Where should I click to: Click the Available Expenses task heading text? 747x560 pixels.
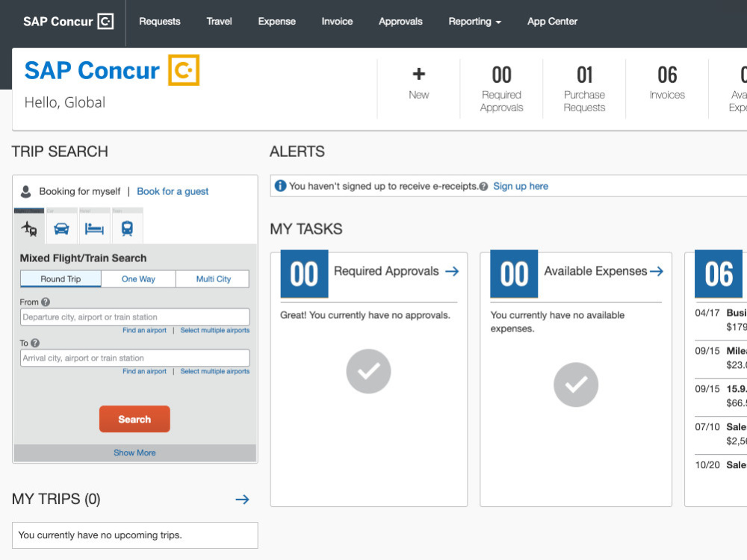(595, 272)
